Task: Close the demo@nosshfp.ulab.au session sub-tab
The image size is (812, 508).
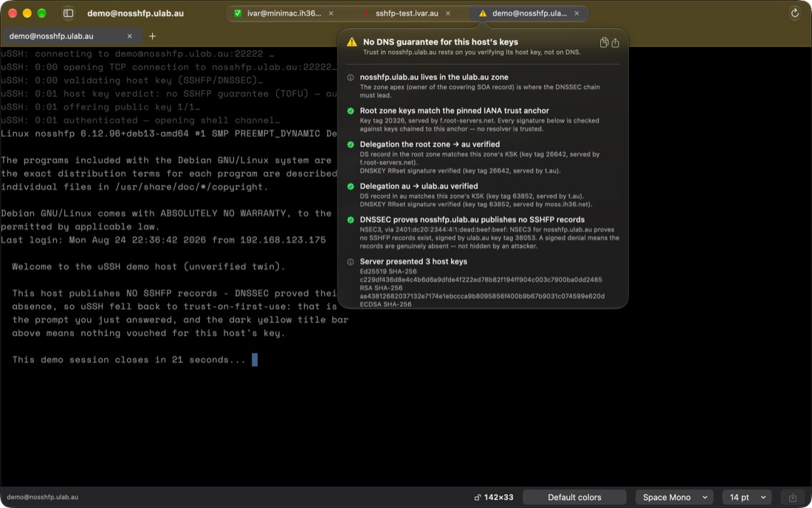Action: [129, 36]
